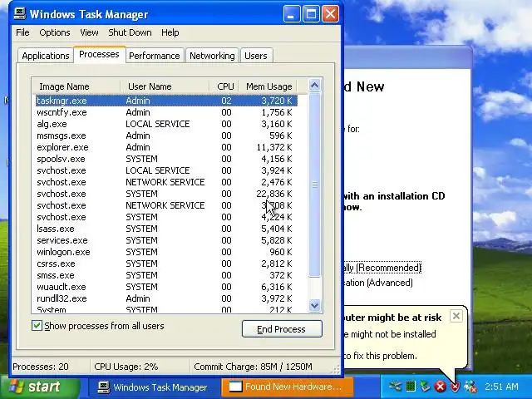
Task: Sort by Mem Usage column header
Action: tap(268, 86)
